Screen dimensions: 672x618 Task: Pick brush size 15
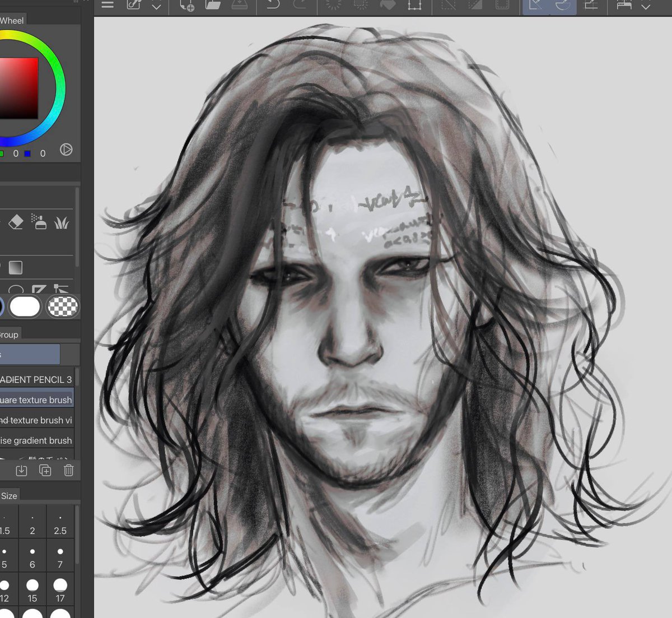pyautogui.click(x=32, y=589)
